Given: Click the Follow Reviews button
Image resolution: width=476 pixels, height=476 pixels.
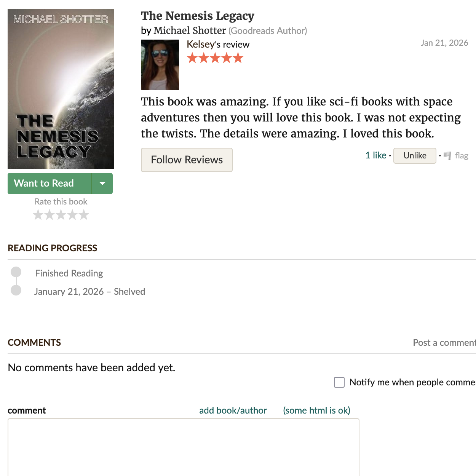Looking at the screenshot, I should (x=187, y=160).
